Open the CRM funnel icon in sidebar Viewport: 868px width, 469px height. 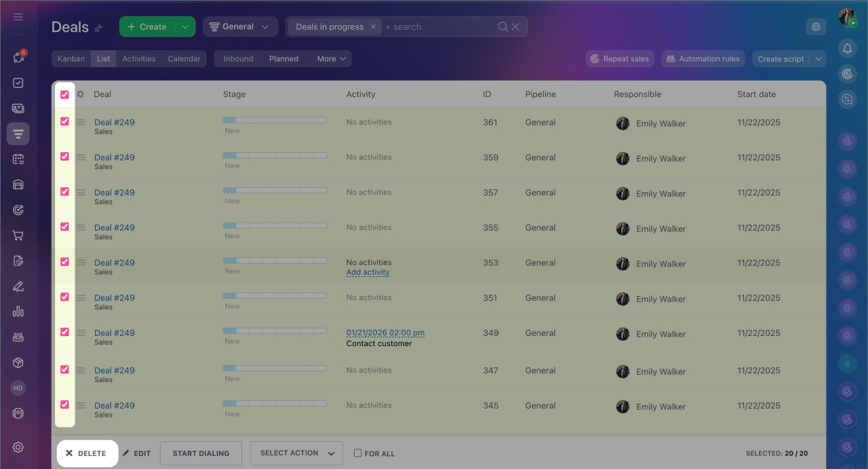click(18, 134)
